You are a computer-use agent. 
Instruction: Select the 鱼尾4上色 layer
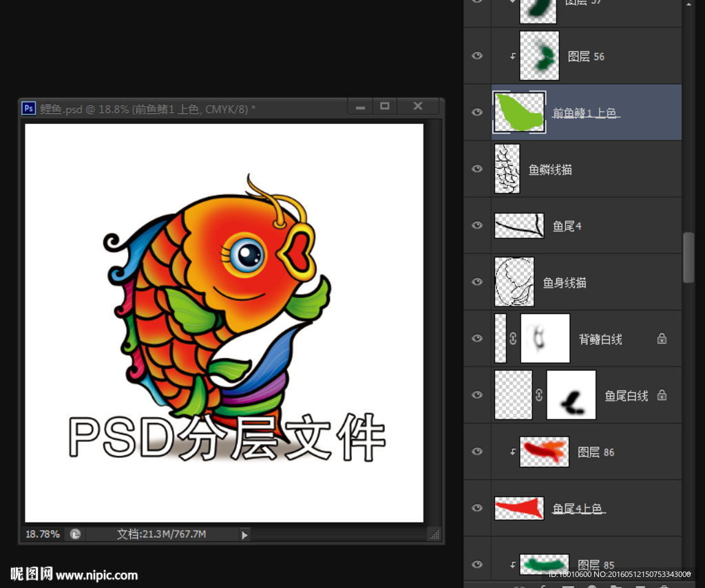577,508
